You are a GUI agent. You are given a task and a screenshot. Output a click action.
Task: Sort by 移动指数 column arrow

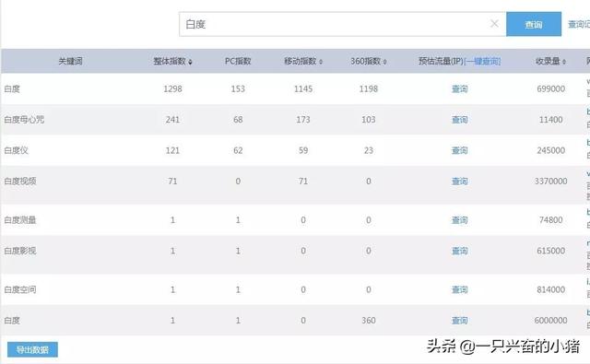(321, 62)
